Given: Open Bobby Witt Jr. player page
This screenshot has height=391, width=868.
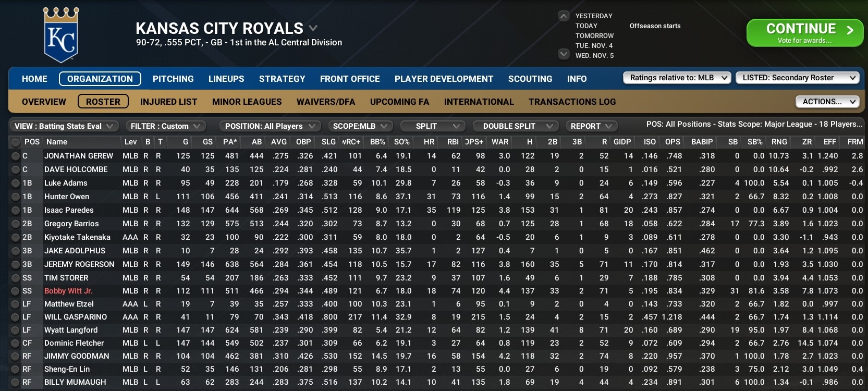Looking at the screenshot, I should pos(68,291).
